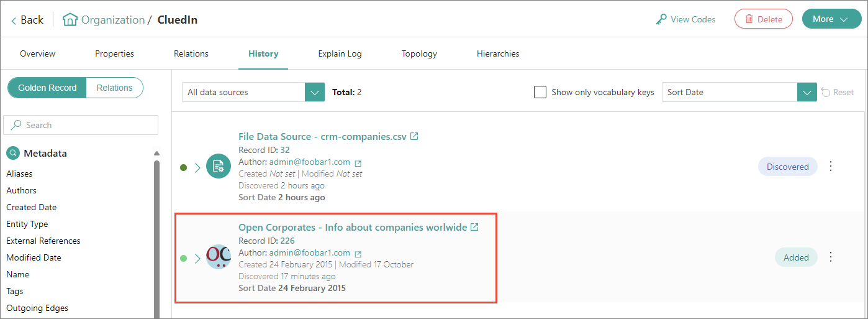Click the Metadata search magnifier icon

(x=13, y=154)
